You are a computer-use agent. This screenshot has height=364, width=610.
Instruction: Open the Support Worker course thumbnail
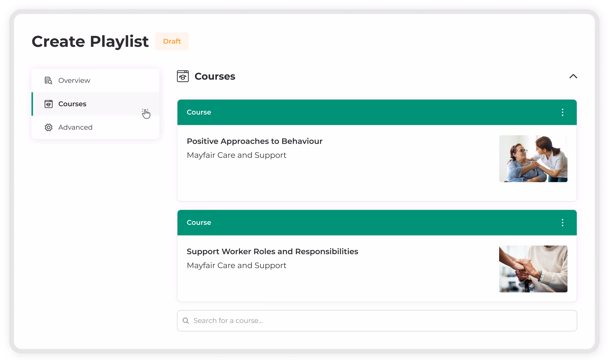tap(533, 269)
